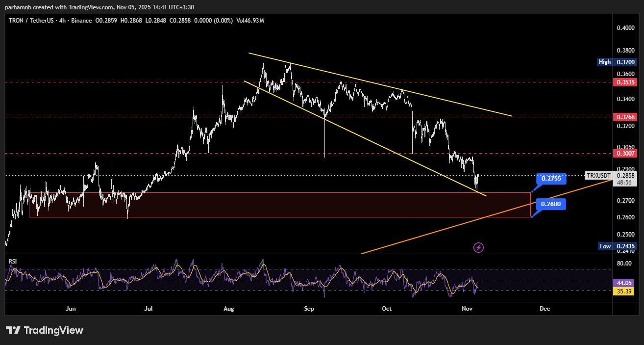Click the current price 0.2858 label

pyautogui.click(x=625, y=176)
